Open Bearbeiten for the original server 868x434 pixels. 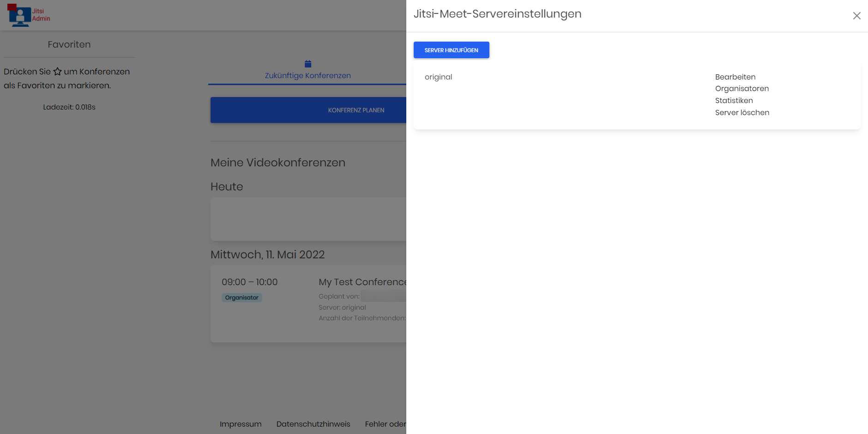(735, 77)
